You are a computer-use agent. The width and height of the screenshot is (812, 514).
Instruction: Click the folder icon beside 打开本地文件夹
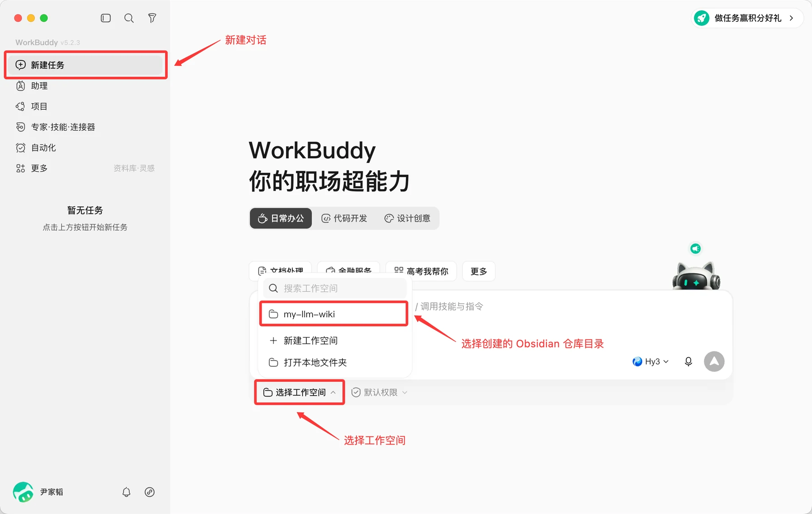tap(273, 362)
